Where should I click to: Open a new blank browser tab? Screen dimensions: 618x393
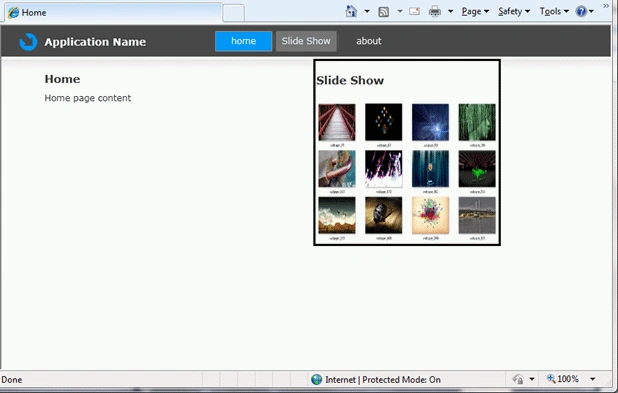(233, 13)
